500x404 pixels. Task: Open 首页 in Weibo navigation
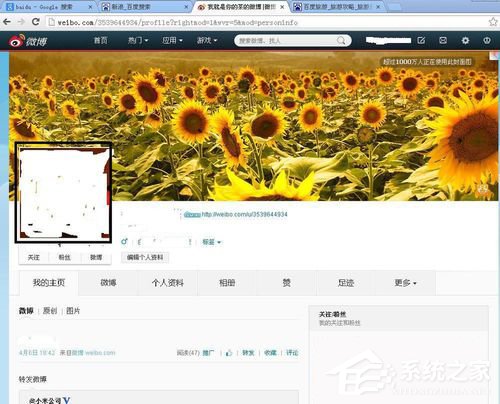(101, 40)
